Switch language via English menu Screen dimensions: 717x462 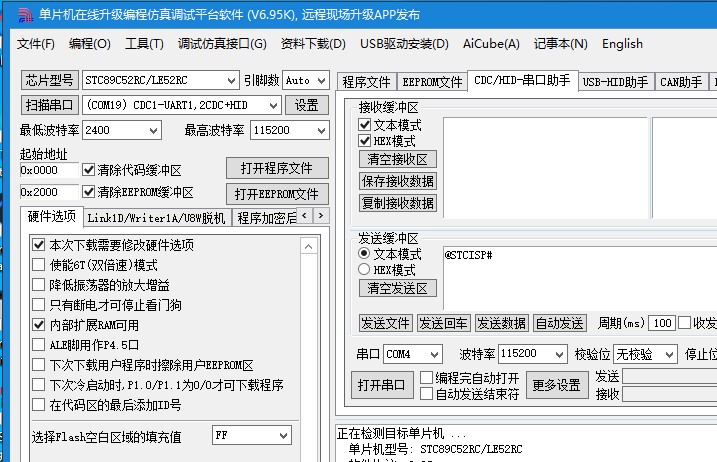click(x=622, y=44)
